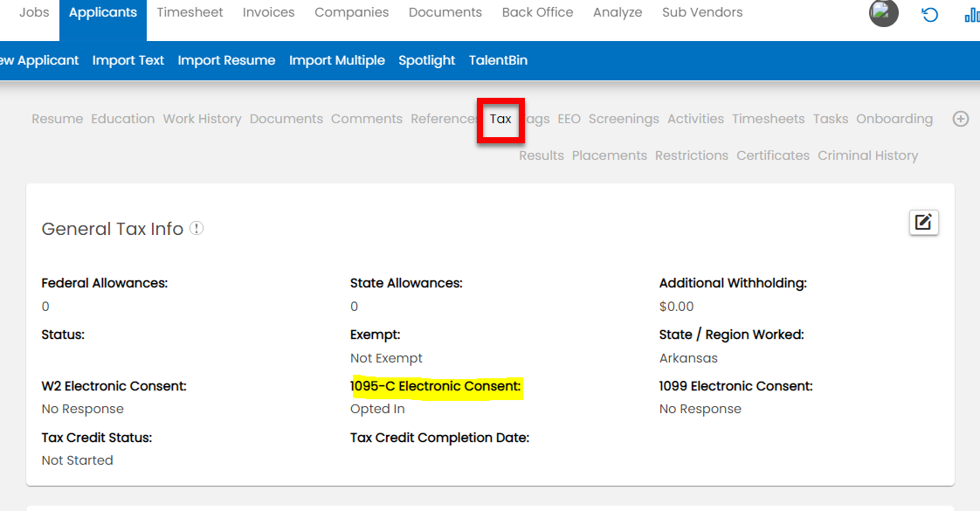
Task: Click the Opted In value
Action: click(x=377, y=409)
